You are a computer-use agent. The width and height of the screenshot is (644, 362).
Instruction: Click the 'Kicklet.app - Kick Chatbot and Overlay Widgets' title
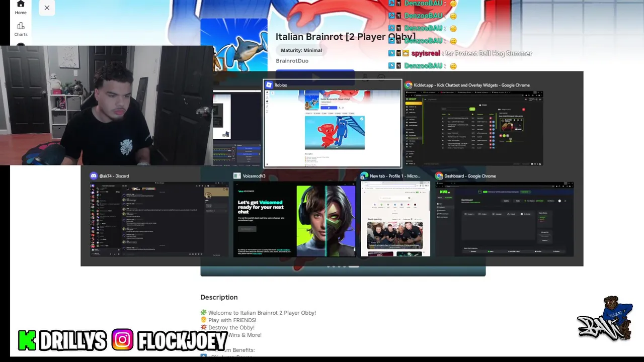471,85
